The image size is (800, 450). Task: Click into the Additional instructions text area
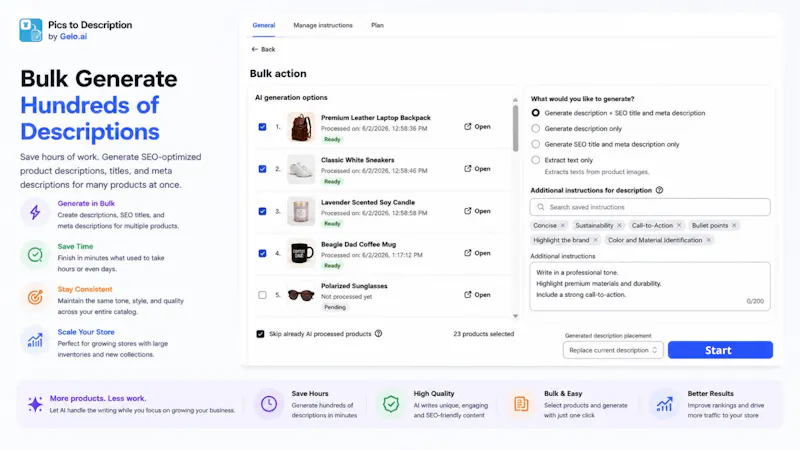point(650,286)
